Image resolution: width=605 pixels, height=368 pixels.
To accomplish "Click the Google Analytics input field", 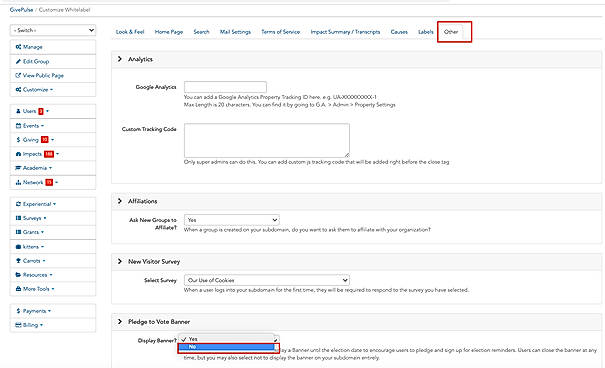I will point(225,87).
